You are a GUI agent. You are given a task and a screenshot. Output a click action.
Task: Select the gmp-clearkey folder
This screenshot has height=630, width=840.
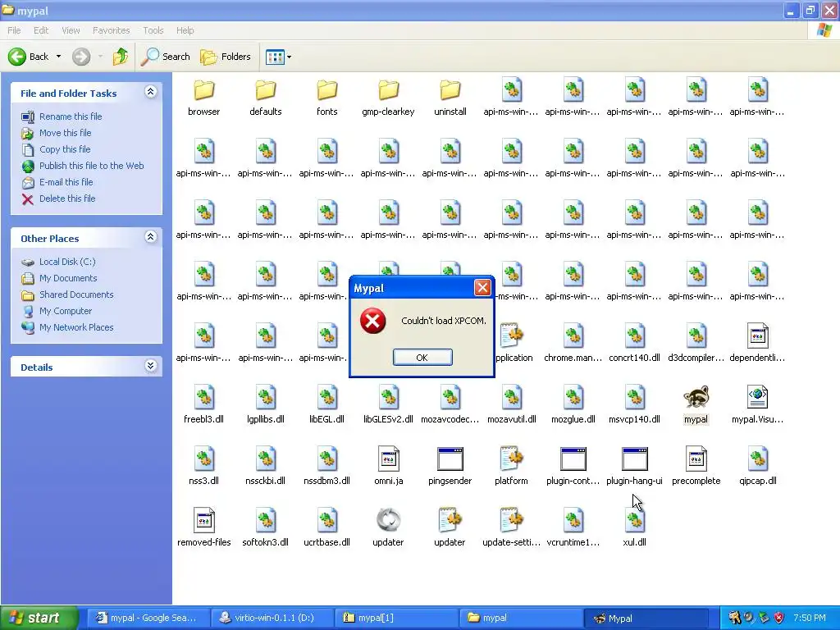point(388,98)
